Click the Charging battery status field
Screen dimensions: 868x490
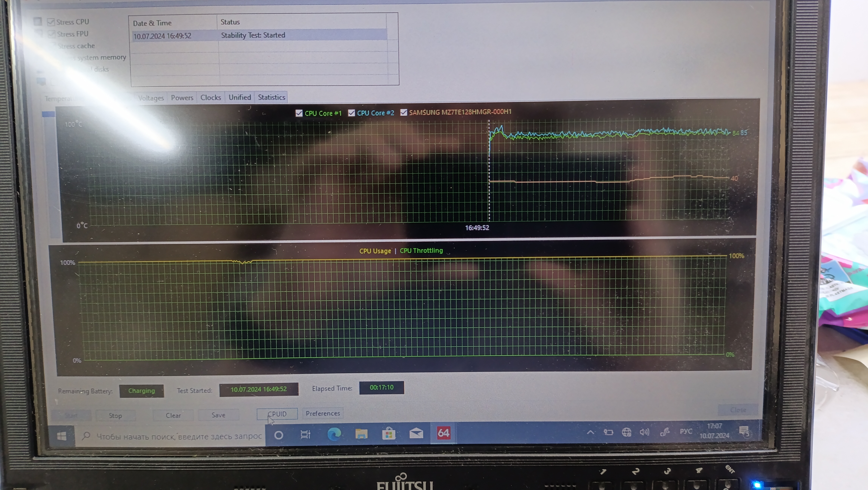[142, 391]
